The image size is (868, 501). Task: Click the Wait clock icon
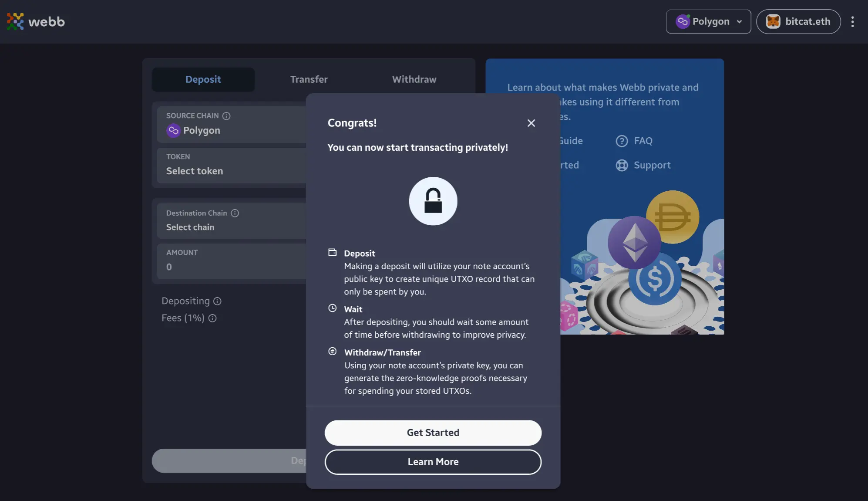[332, 308]
